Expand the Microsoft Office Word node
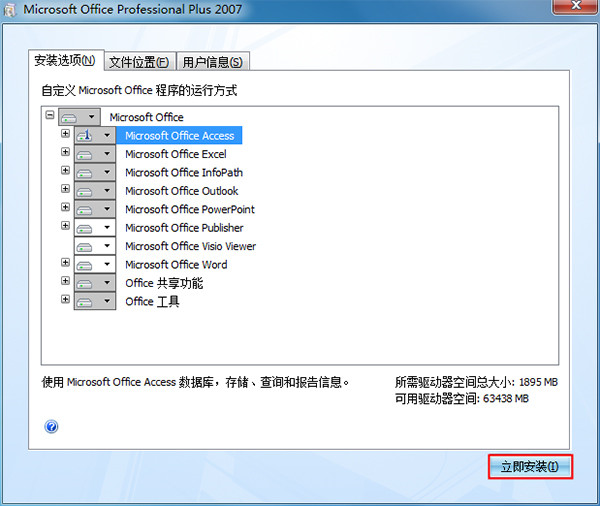Viewport: 600px width, 506px height. (x=65, y=262)
